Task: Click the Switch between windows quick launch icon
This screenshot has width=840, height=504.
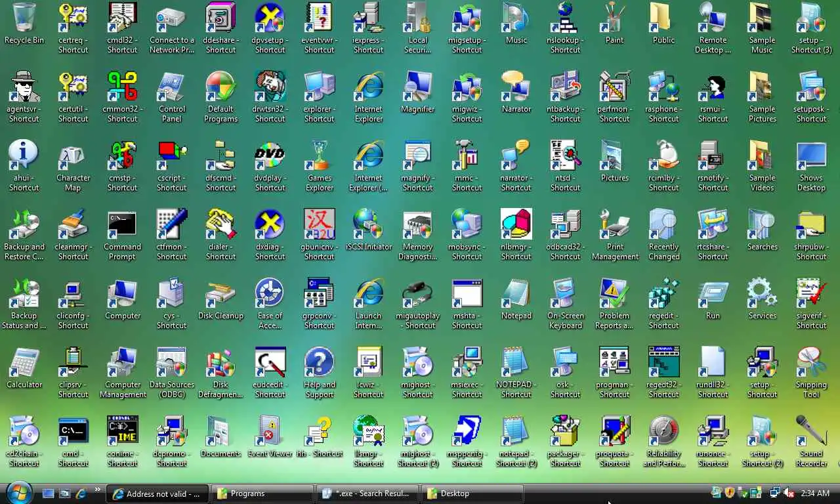Action: [65, 493]
